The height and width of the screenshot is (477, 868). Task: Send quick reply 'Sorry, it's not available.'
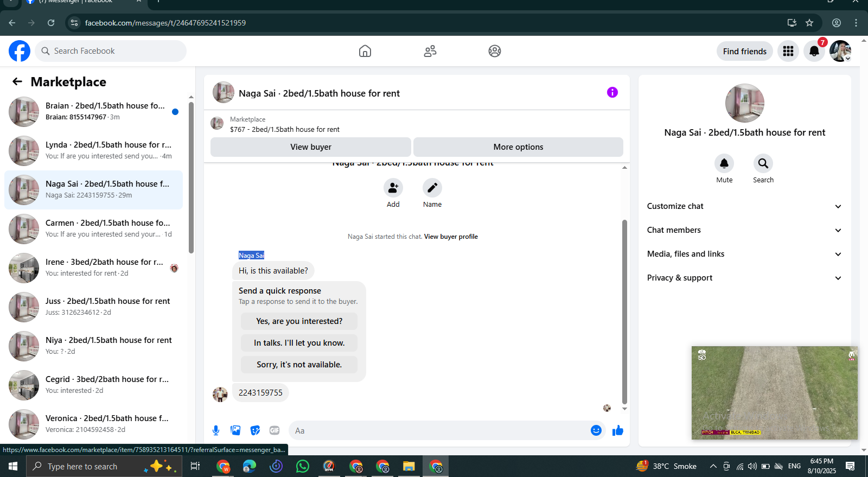(x=299, y=365)
